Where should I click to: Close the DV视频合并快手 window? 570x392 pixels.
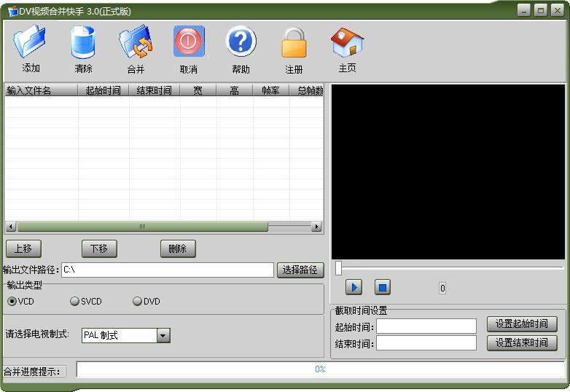click(x=558, y=10)
